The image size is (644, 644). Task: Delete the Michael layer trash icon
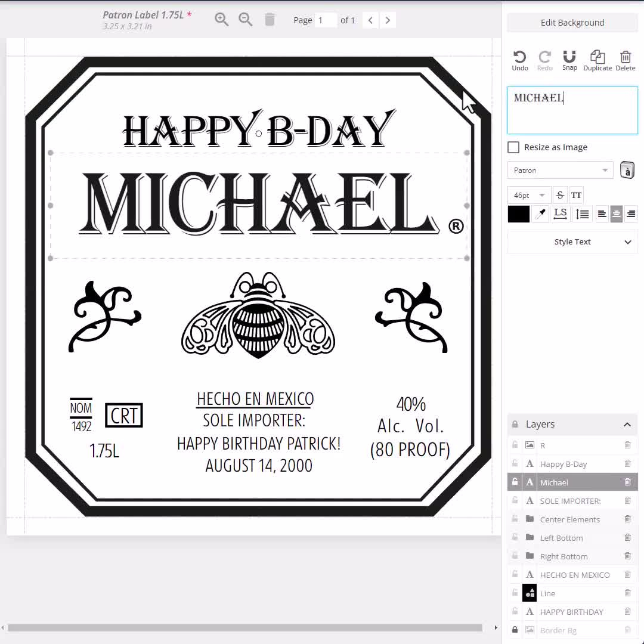coord(627,482)
